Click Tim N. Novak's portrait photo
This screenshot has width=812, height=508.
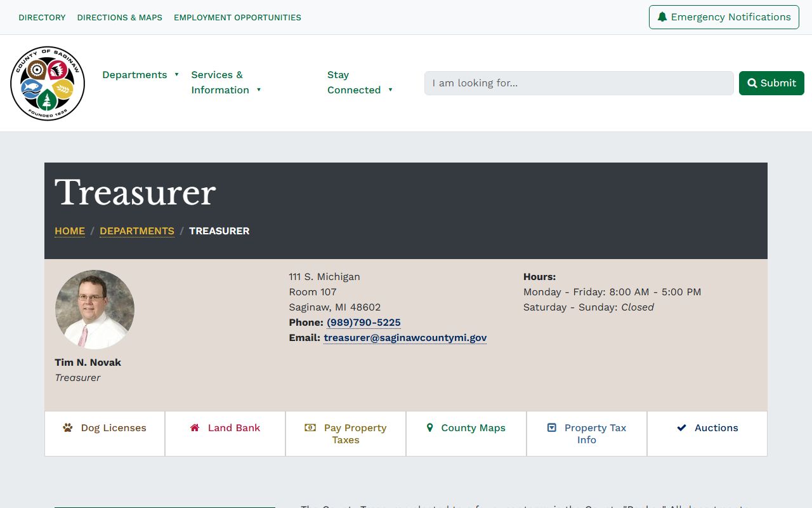[x=95, y=310]
